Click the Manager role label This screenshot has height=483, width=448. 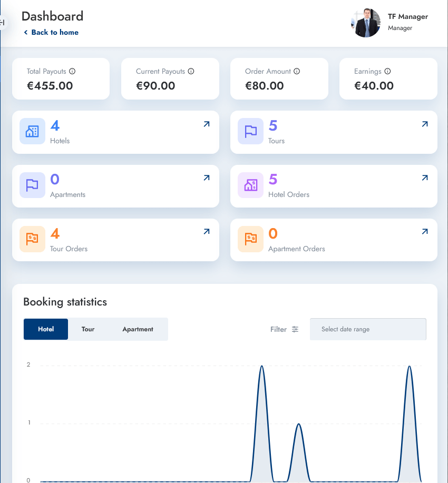click(x=400, y=28)
